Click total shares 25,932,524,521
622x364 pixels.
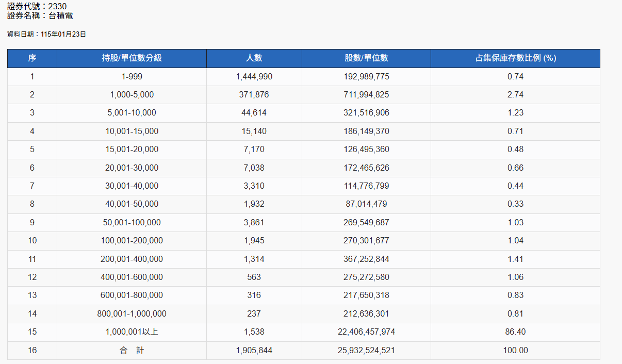tap(366, 351)
